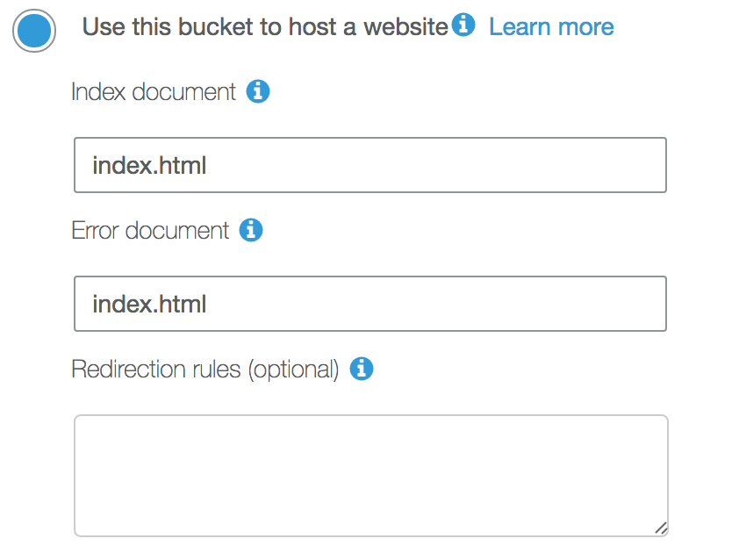Click the info icon beside host a website
This screenshot has width=739, height=560.
(x=463, y=25)
